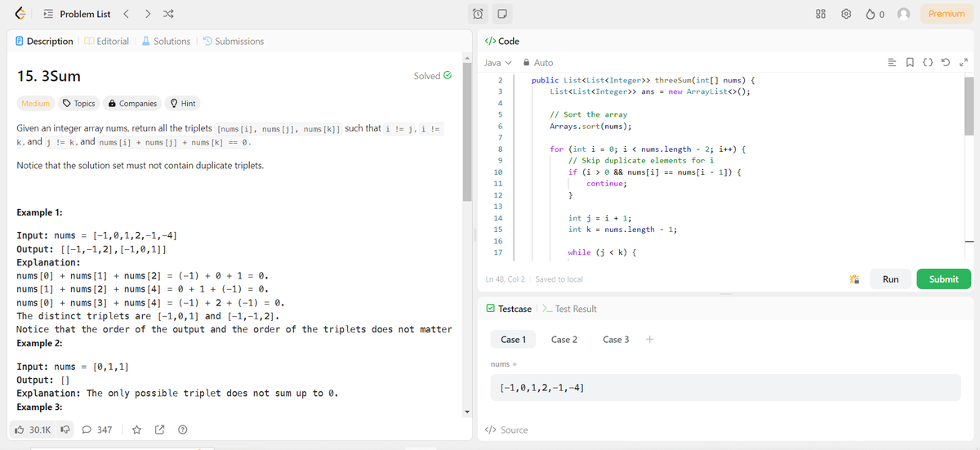Image resolution: width=980 pixels, height=450 pixels.
Task: Switch to the Test Result tab
Action: coord(569,309)
